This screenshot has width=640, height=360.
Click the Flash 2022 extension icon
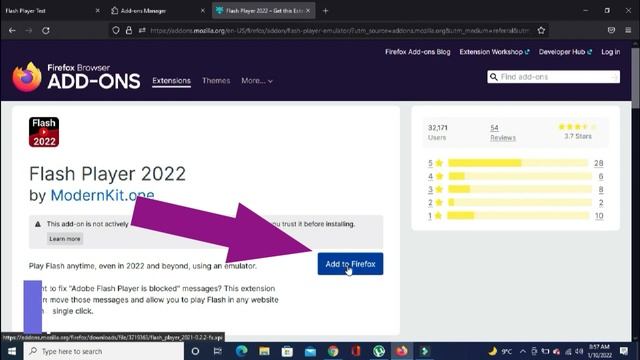(x=44, y=132)
